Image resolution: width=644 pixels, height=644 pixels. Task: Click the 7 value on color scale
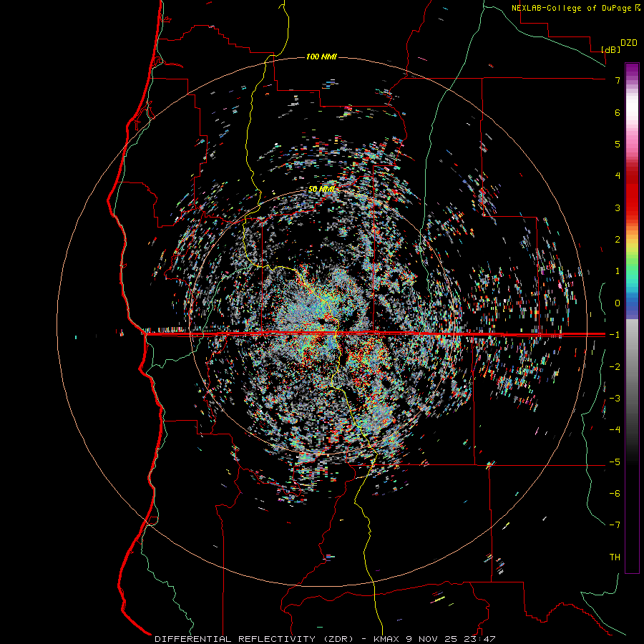click(618, 80)
